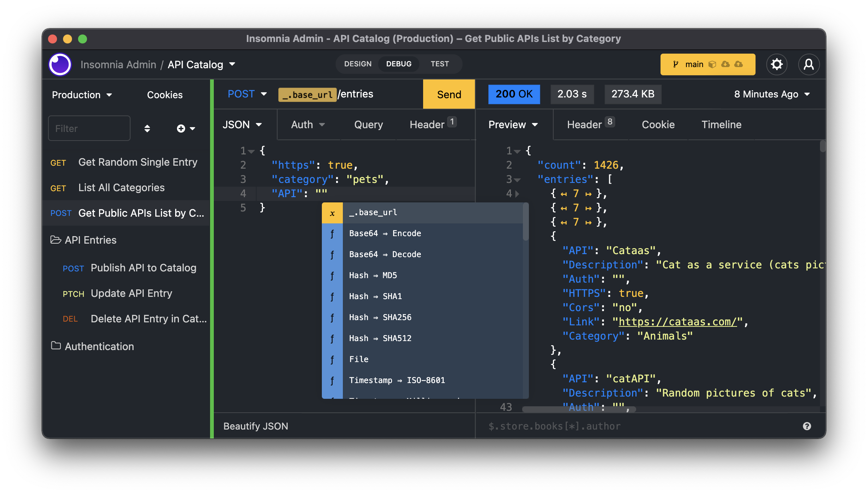Open the POST method dropdown
Viewport: 868px width, 494px height.
247,94
